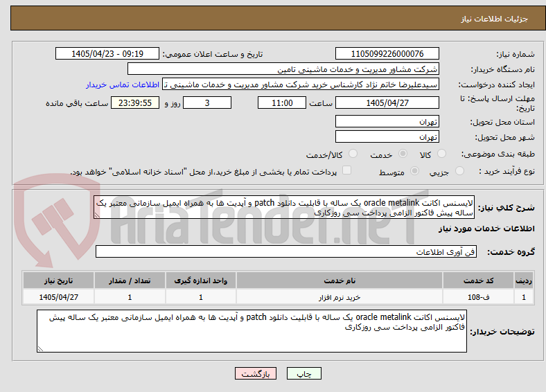Select the جزیی purchase type radio
546x392 pixels.
(x=459, y=170)
